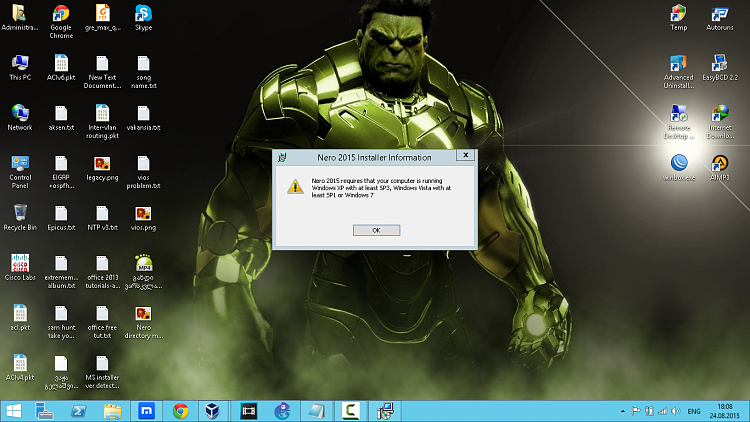
Task: Select the Epicus.txt file
Action: pyautogui.click(x=61, y=218)
